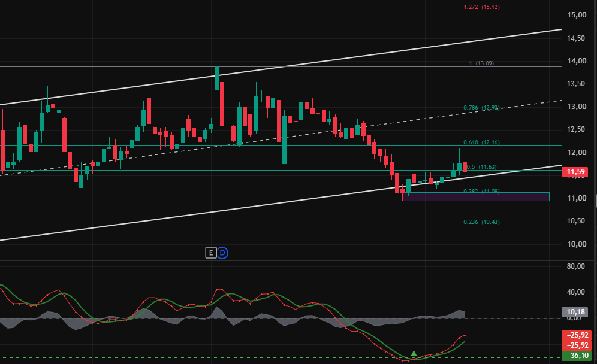Click the indicator value label 10,18

pos(575,313)
